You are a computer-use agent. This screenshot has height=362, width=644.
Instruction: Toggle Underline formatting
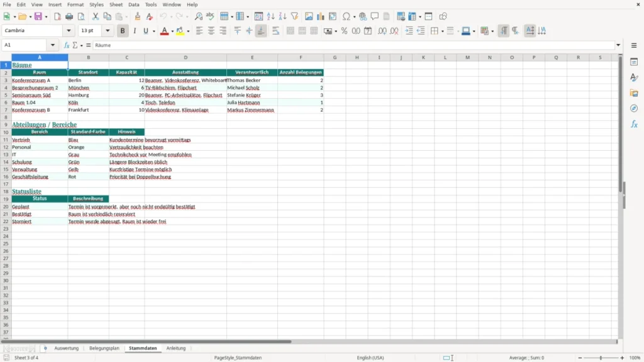click(x=146, y=31)
